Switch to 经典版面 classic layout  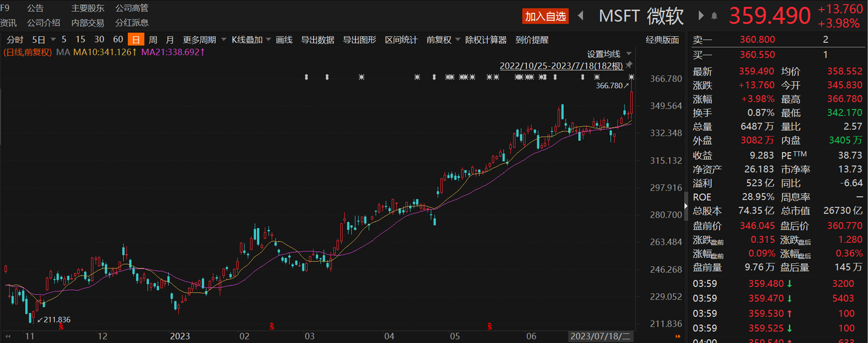point(663,40)
